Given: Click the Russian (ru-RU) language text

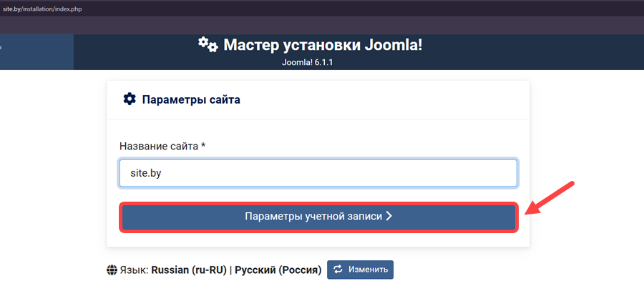Looking at the screenshot, I should 189,270.
